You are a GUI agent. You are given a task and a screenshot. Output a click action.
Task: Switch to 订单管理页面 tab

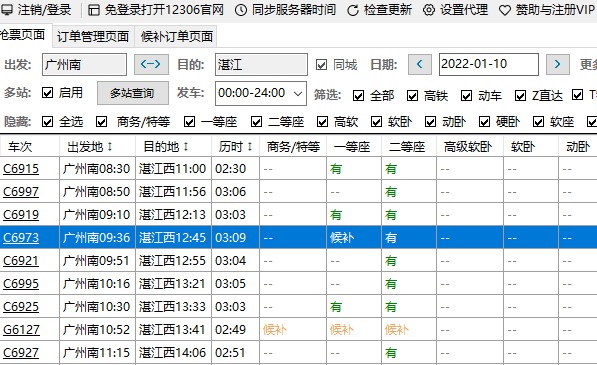(93, 37)
